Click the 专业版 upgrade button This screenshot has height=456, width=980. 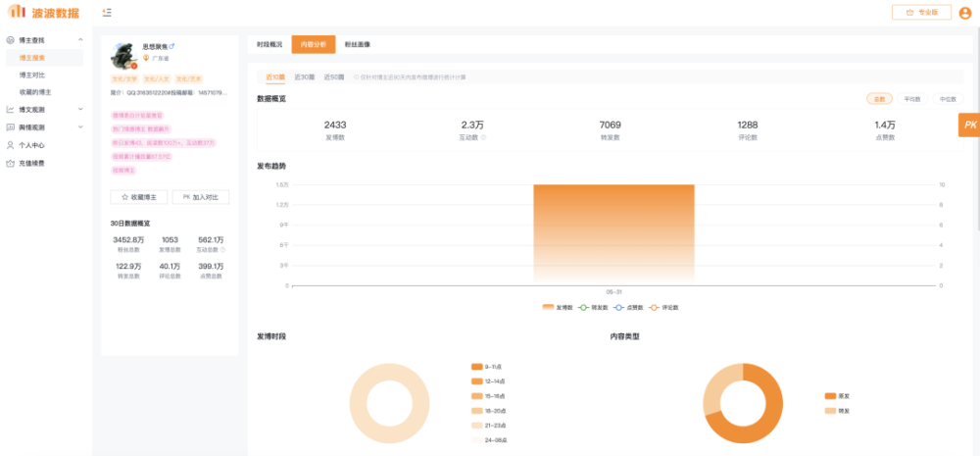coord(922,13)
